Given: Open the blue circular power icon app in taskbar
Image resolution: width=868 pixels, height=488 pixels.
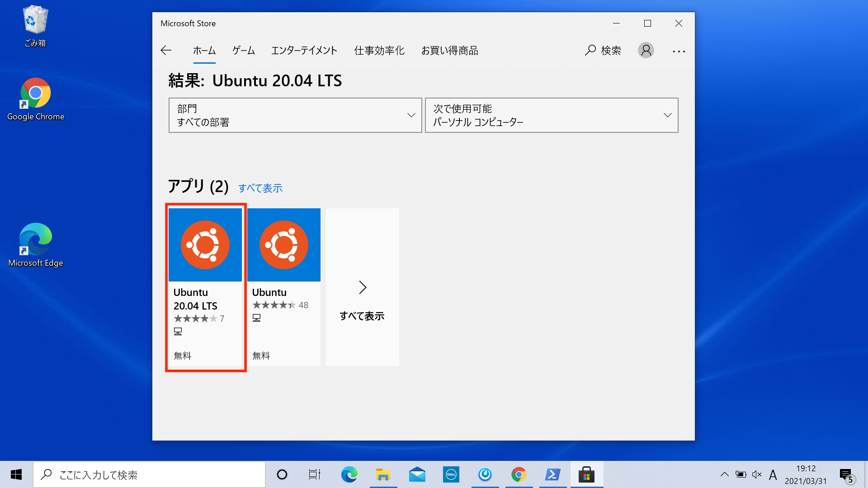Looking at the screenshot, I should click(485, 474).
